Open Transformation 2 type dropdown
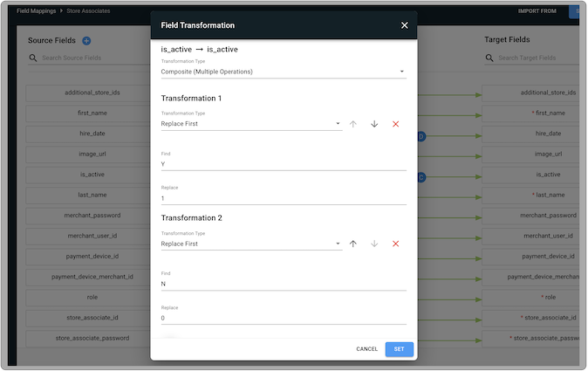Viewport: 588px width, 371px height. tap(251, 244)
